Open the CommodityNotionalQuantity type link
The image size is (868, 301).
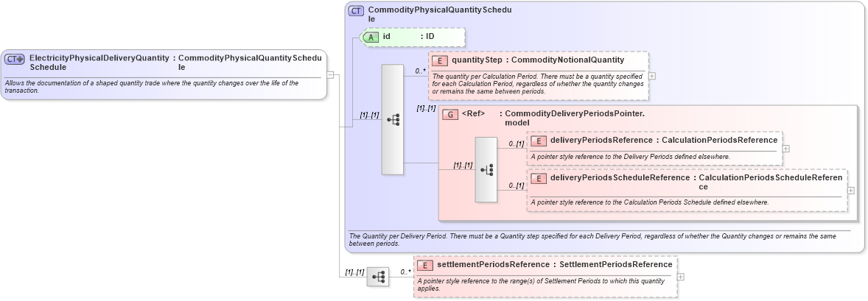567,60
